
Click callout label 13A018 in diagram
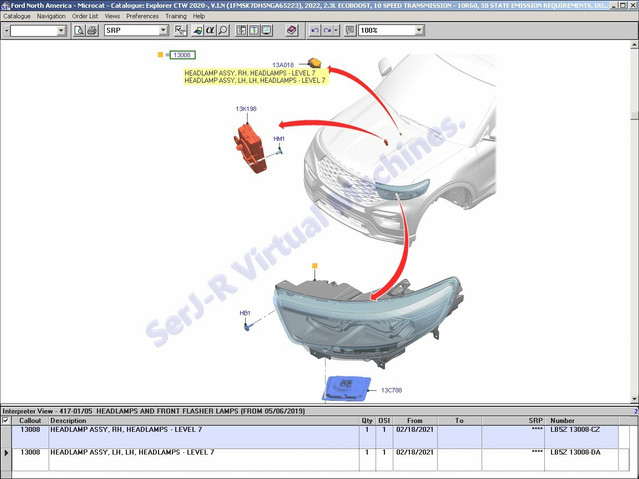pyautogui.click(x=283, y=65)
